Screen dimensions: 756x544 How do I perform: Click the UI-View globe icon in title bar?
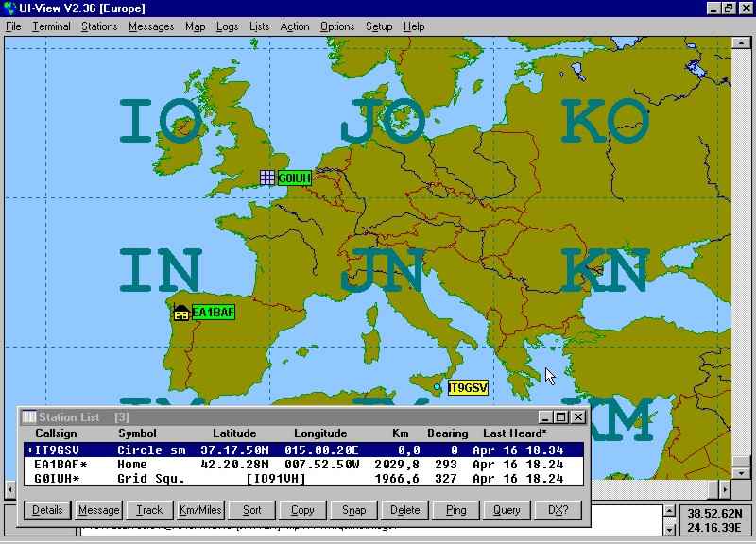tap(9, 8)
